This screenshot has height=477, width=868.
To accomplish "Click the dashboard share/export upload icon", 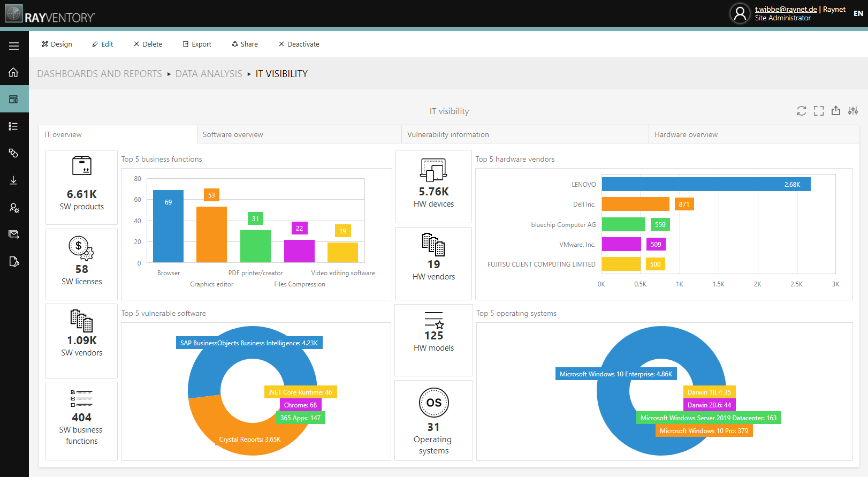I will (x=836, y=111).
